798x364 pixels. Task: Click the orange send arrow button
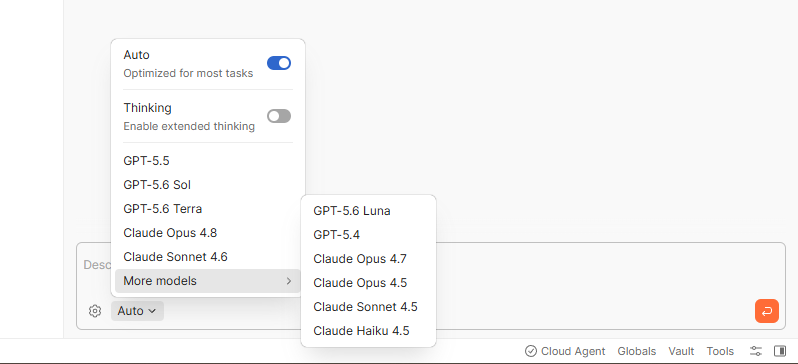point(766,311)
